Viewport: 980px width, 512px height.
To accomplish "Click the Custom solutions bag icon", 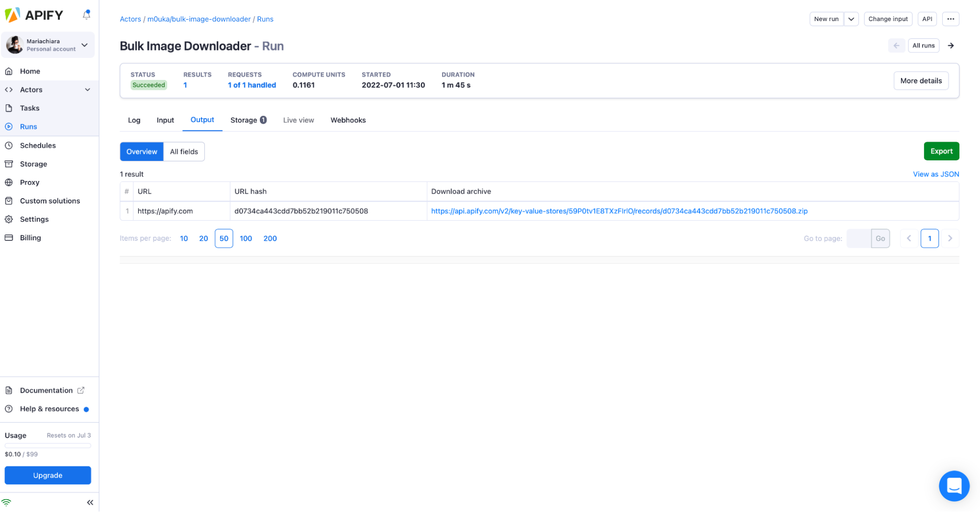I will pos(9,201).
